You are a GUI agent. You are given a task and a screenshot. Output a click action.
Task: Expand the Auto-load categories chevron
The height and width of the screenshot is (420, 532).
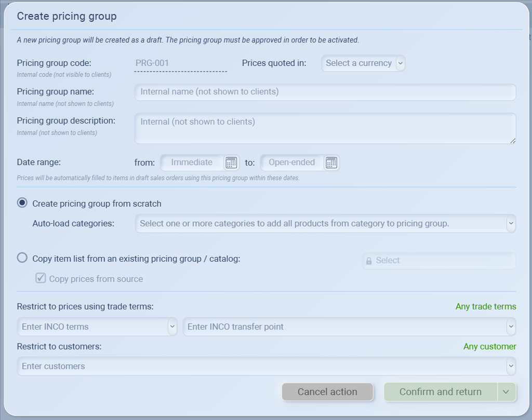511,223
